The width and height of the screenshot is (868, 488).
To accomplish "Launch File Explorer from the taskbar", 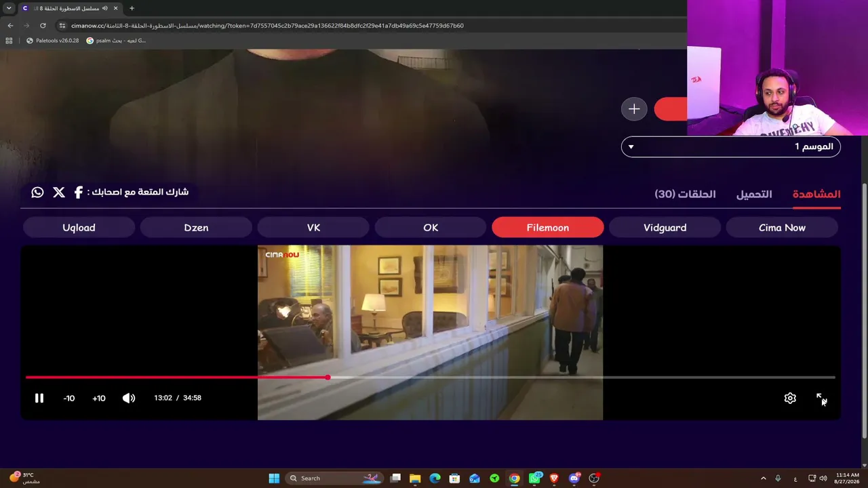I will click(415, 479).
